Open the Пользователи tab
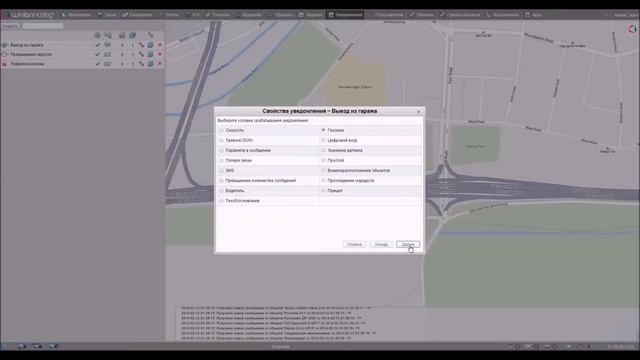 point(386,15)
